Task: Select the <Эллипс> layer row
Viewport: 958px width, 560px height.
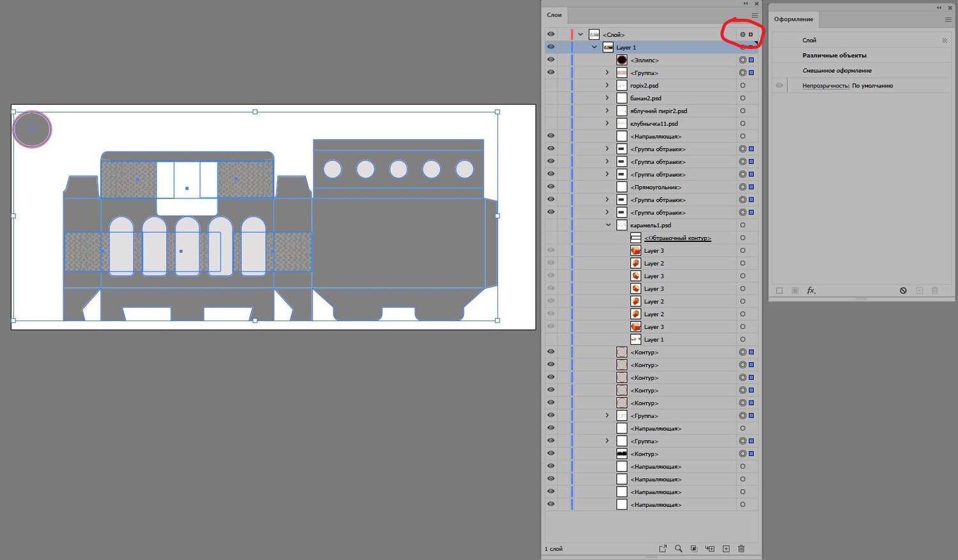Action: point(651,60)
